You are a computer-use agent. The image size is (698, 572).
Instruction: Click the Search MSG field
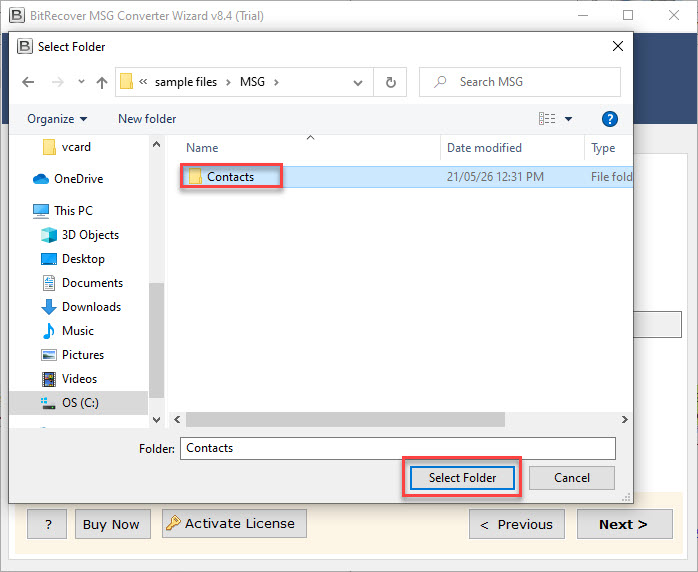[519, 82]
